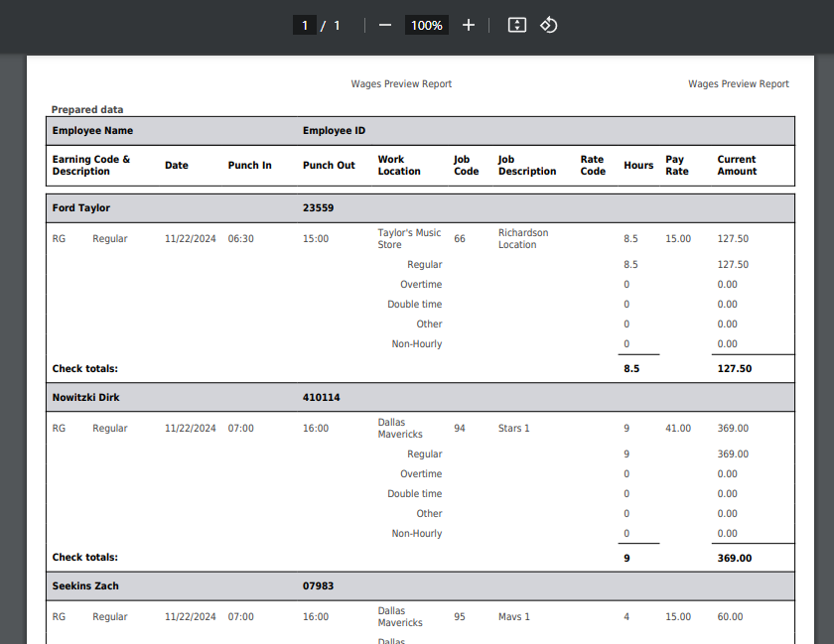Click Nowitzki Dirk's 07:00 punch in time
This screenshot has width=834, height=644.
(241, 428)
